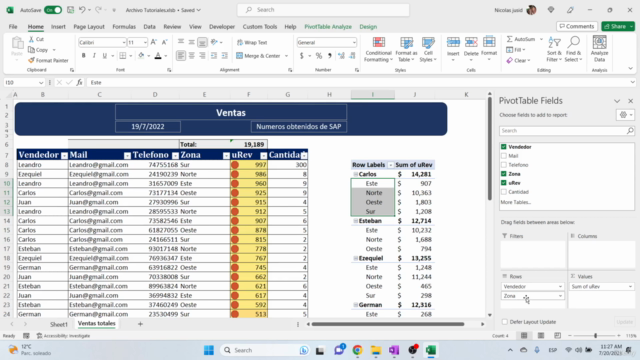Collapse the Carlos group in pivot table
The image size is (640, 360).
click(356, 174)
